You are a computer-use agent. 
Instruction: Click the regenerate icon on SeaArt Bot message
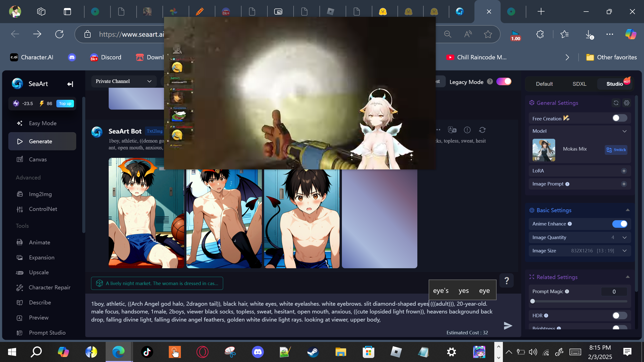point(482,130)
